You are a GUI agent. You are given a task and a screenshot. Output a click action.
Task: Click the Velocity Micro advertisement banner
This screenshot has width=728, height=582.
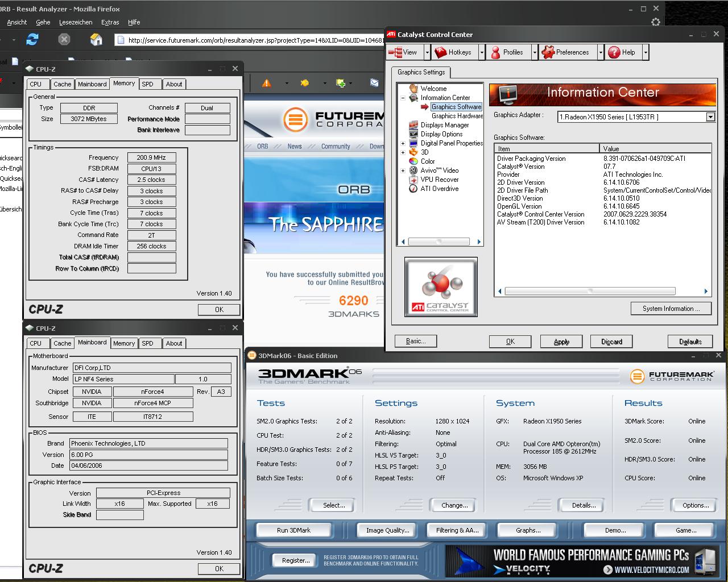(583, 561)
